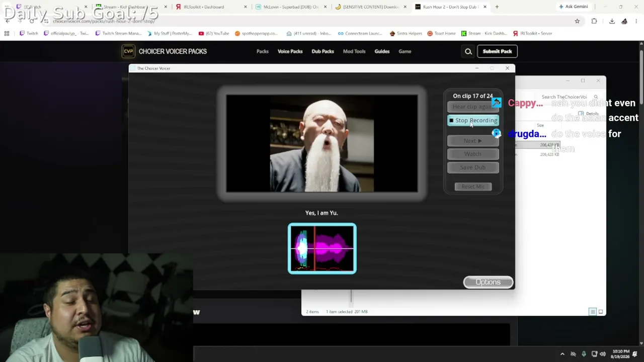Open the Packs menu item
This screenshot has width=644, height=362.
tap(263, 51)
